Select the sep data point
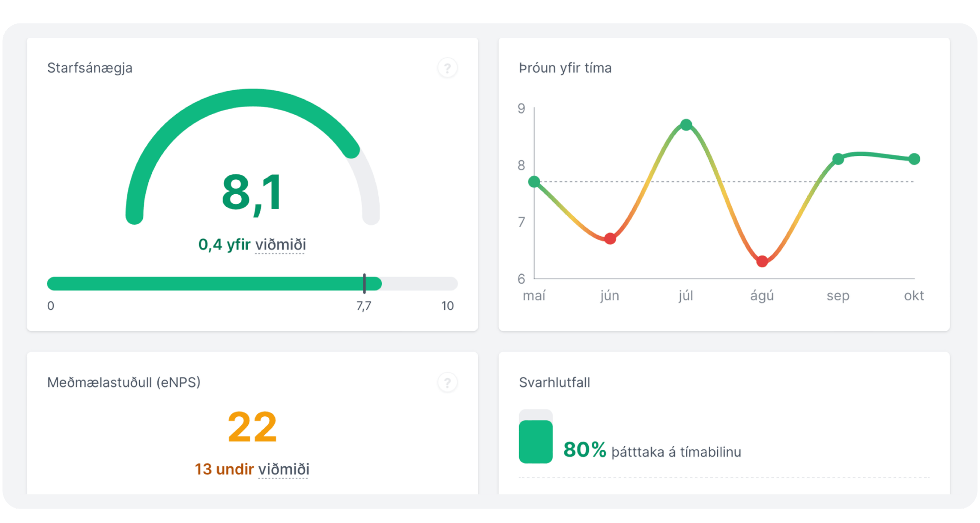This screenshot has height=523, width=980. tap(838, 159)
